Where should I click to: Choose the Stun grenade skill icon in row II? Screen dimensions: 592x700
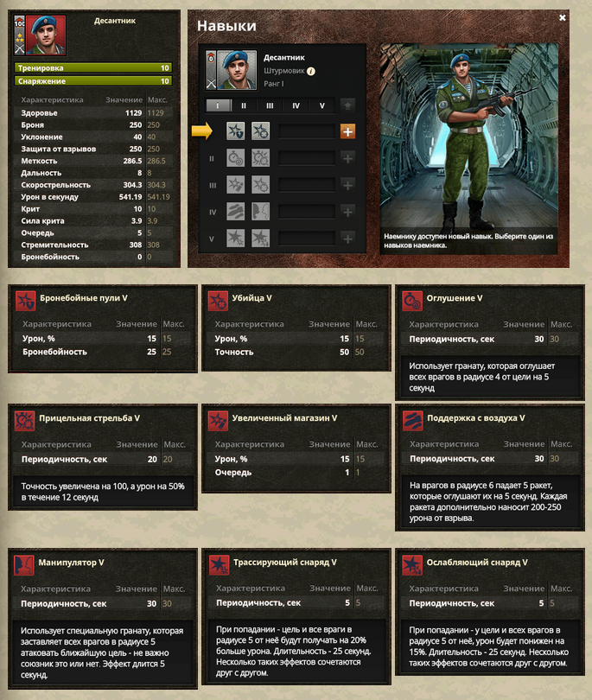(235, 158)
